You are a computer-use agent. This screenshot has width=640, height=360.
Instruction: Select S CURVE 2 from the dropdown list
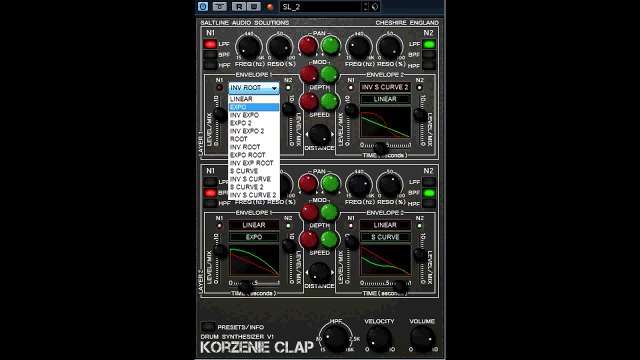(x=253, y=187)
